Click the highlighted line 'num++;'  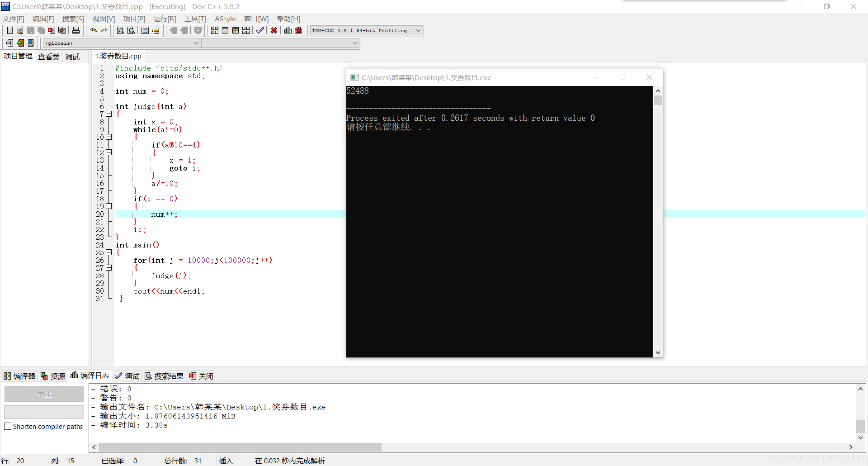coord(165,214)
